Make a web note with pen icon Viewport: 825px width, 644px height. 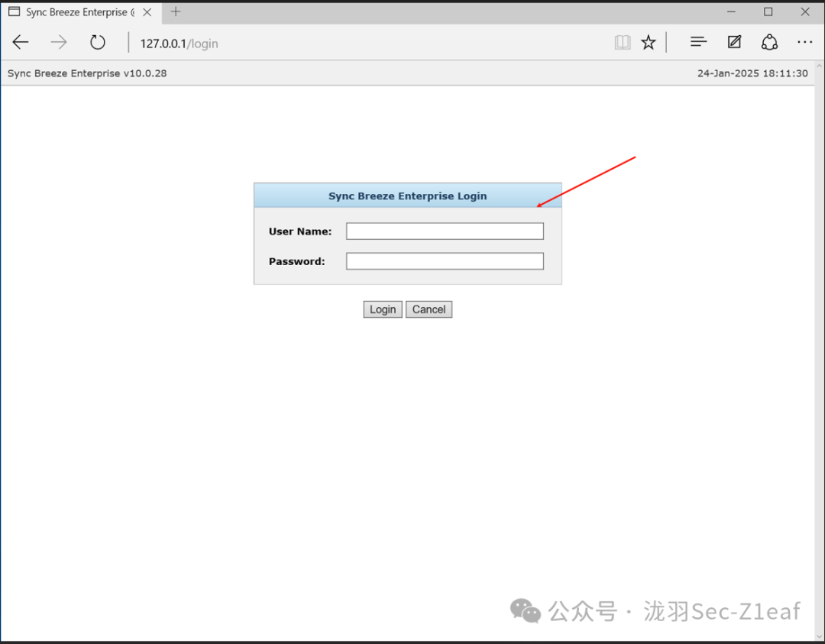point(735,41)
